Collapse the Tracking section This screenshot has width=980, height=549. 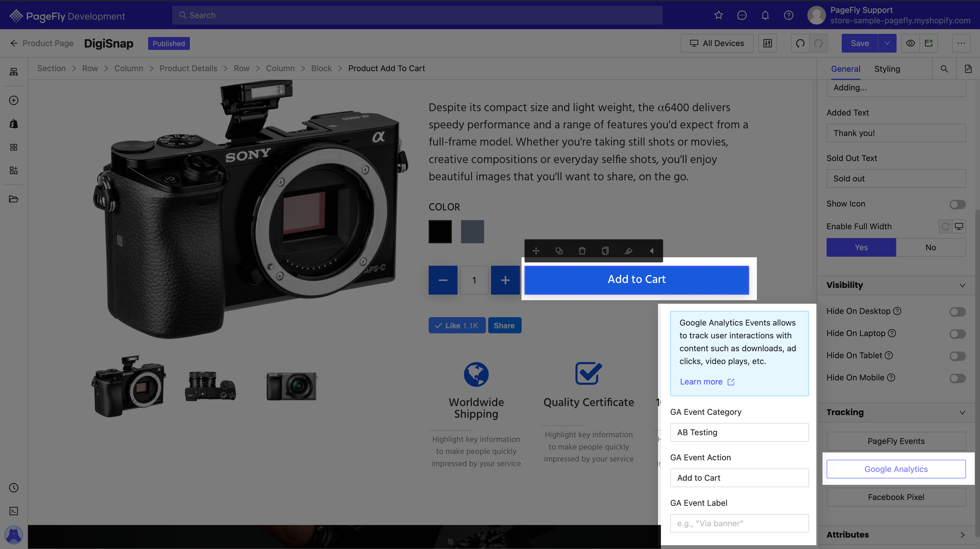click(x=962, y=412)
